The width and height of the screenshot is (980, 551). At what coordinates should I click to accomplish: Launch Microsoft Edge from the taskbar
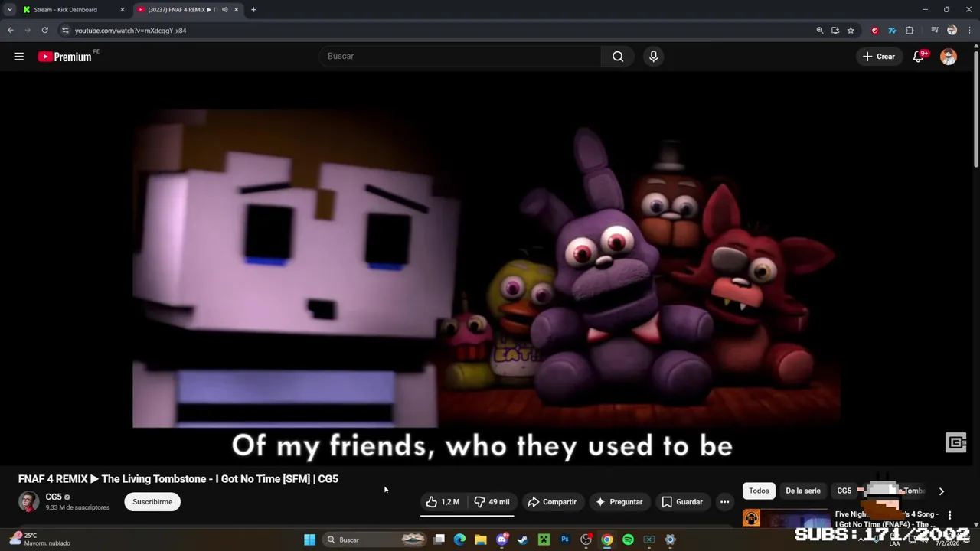459,540
